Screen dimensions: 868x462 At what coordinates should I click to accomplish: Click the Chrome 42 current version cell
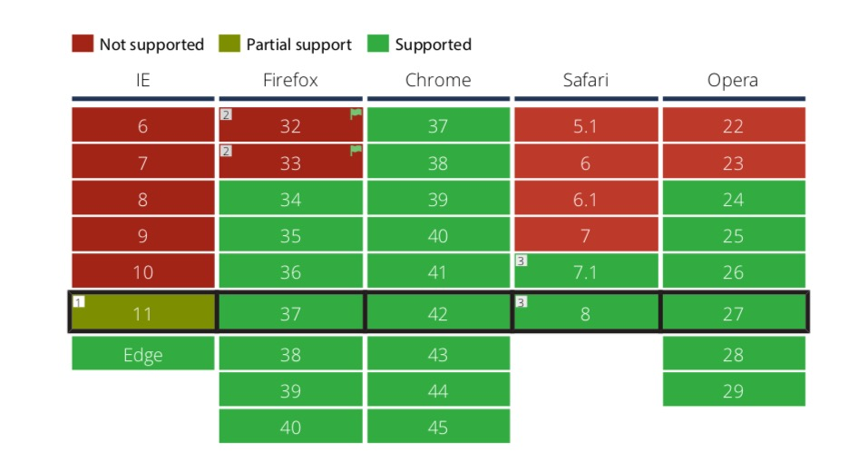(x=438, y=313)
